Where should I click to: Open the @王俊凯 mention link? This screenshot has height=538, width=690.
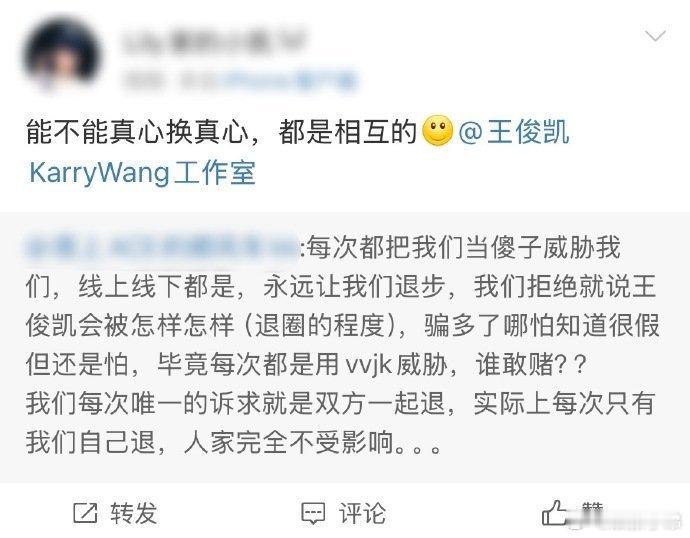pos(514,132)
